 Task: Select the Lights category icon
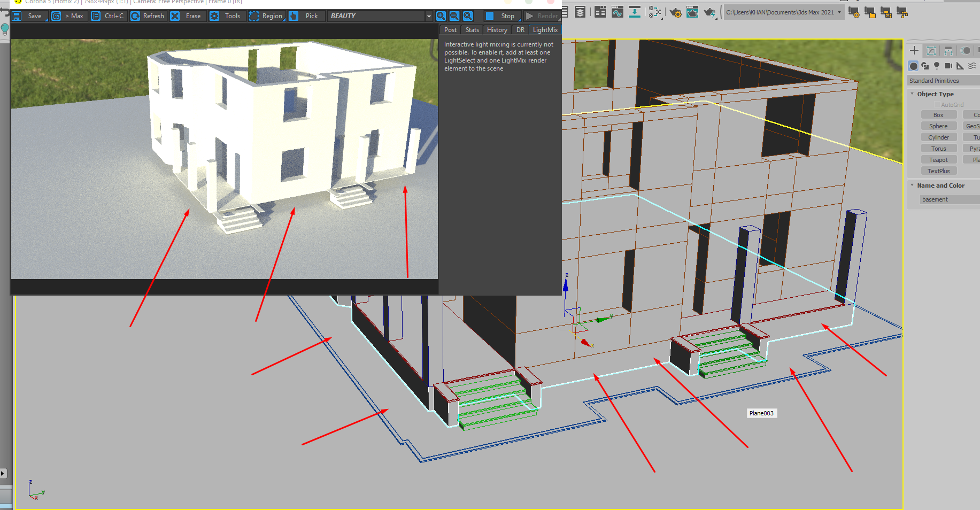[x=937, y=66]
